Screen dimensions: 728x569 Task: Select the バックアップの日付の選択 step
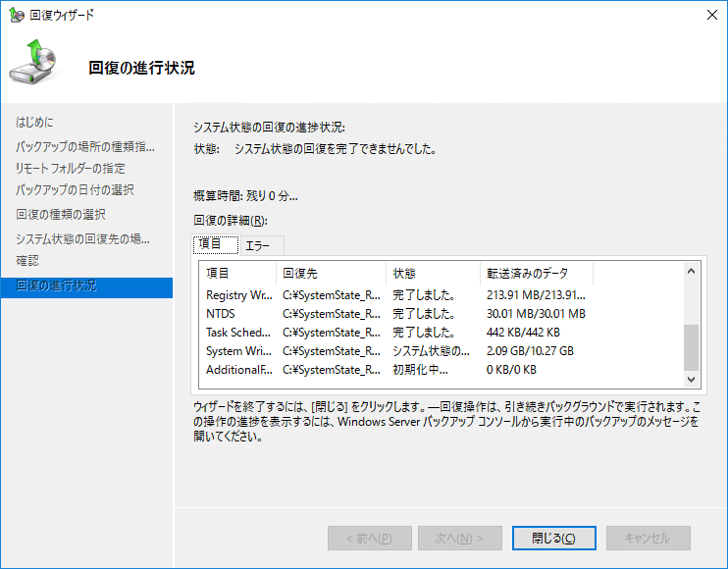pos(75,189)
